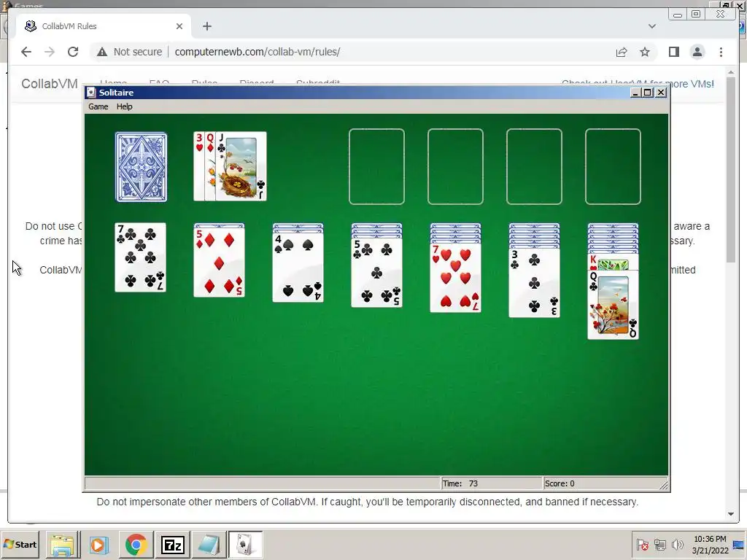Click the Time status bar entry
Screen dimensions: 747x560
click(x=492, y=483)
